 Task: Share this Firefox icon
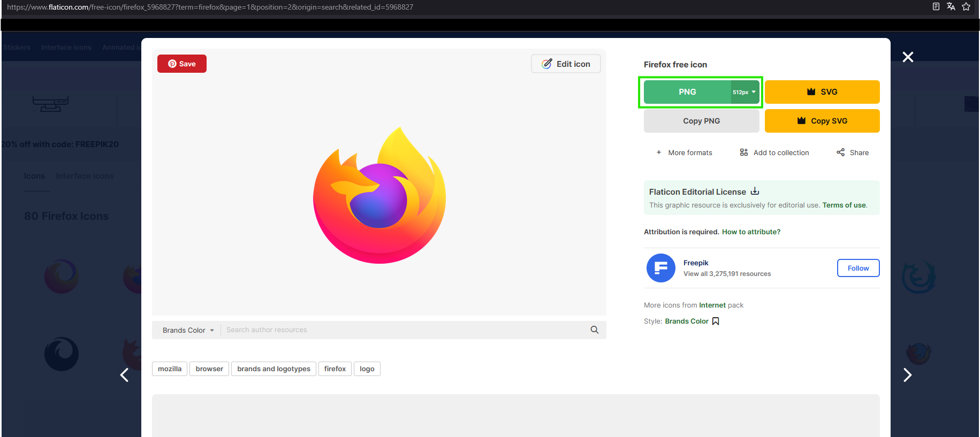pos(853,152)
